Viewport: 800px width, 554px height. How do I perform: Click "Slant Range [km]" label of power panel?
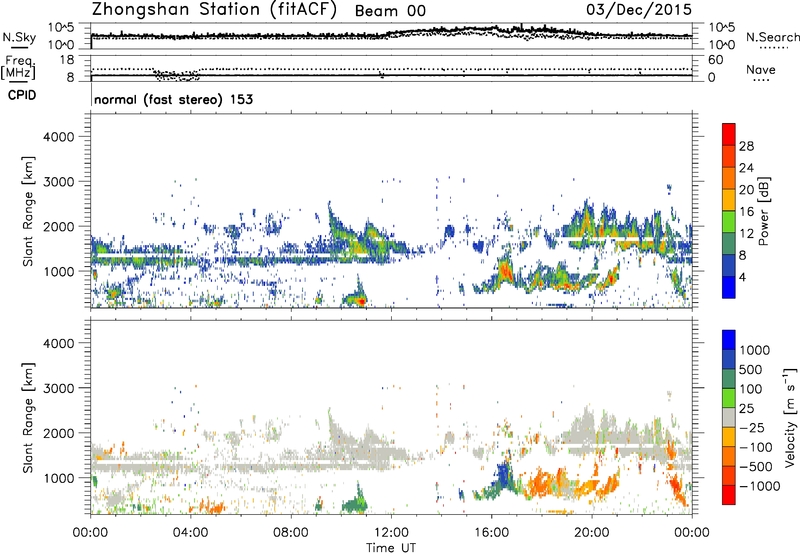coord(28,211)
